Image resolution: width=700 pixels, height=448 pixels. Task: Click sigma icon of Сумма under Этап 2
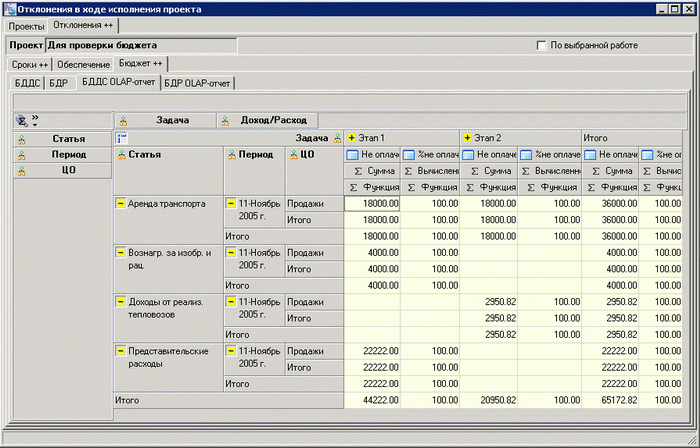tap(475, 171)
